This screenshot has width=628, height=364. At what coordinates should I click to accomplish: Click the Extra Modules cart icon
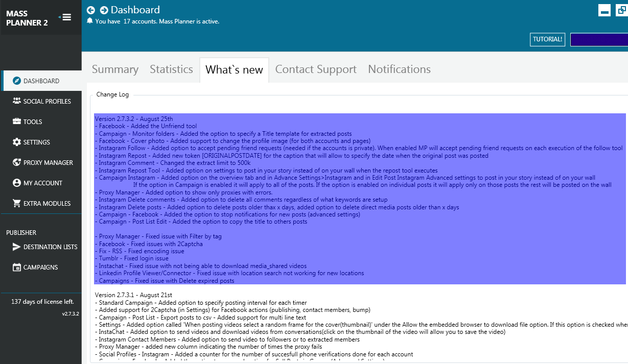[16, 203]
